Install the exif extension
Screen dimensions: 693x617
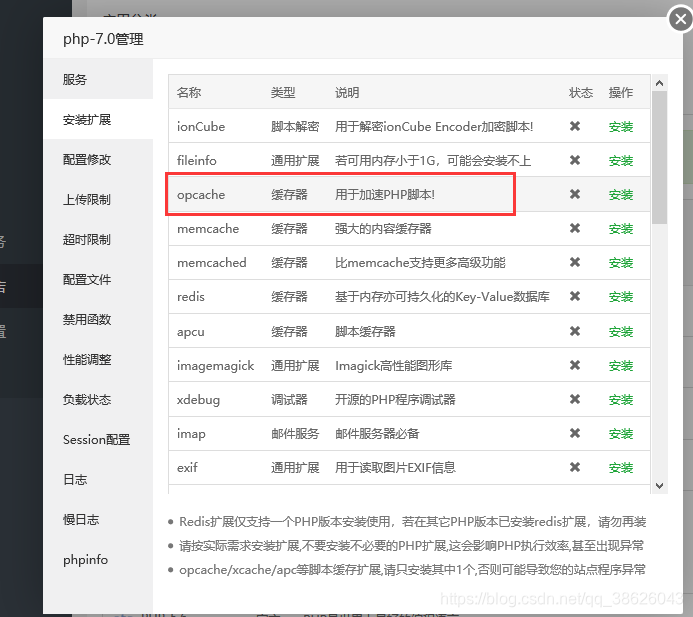pyautogui.click(x=621, y=468)
